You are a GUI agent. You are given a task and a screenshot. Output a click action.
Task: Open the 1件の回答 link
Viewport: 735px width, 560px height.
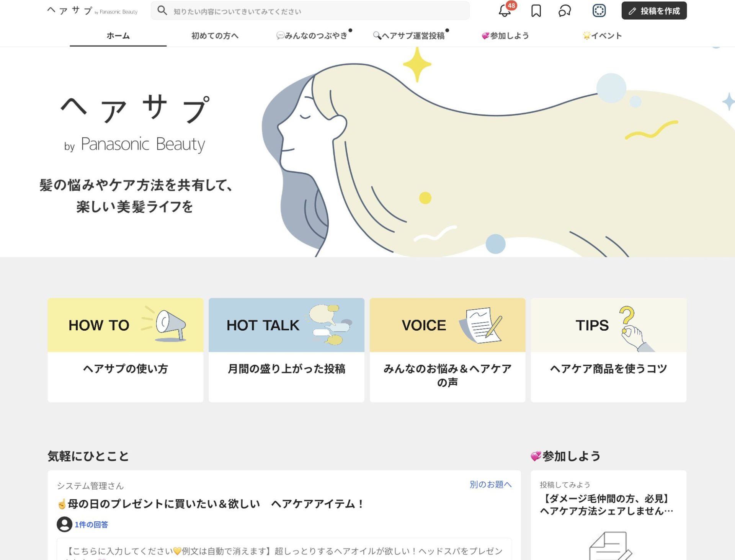pyautogui.click(x=91, y=524)
